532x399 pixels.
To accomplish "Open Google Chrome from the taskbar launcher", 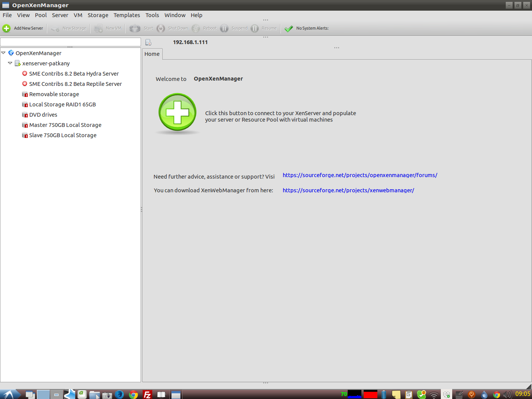I will [133, 394].
